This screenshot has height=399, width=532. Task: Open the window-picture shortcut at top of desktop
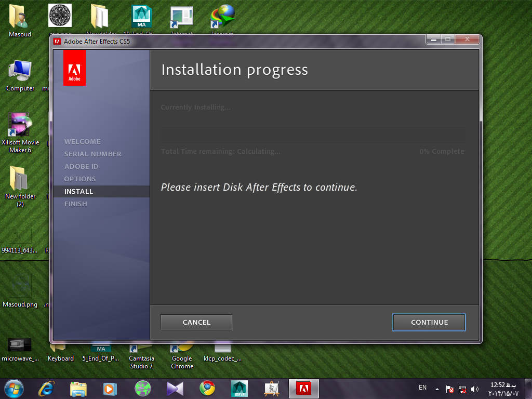(182, 17)
